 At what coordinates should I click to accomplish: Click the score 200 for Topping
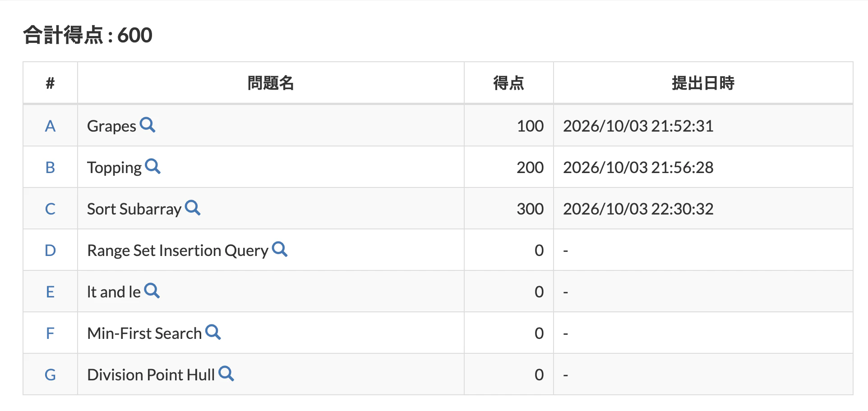[530, 167]
